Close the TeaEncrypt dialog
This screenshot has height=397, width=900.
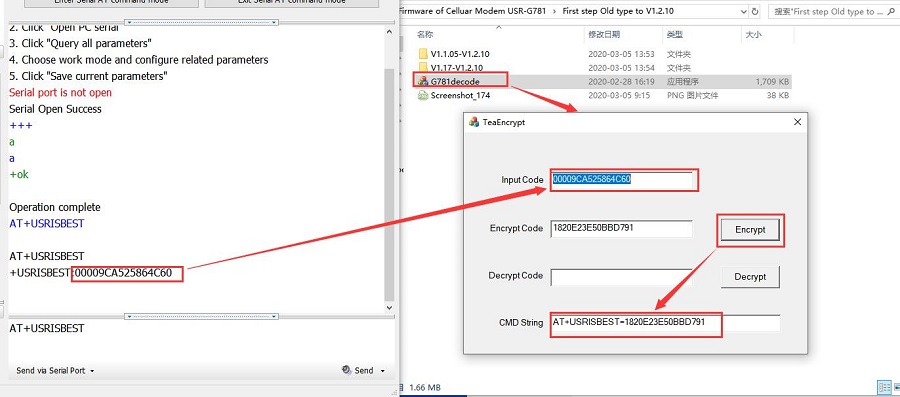pyautogui.click(x=797, y=122)
